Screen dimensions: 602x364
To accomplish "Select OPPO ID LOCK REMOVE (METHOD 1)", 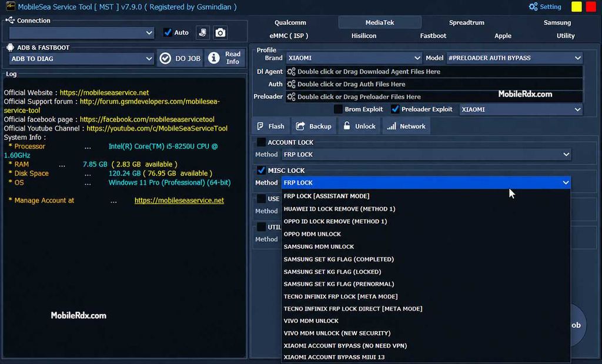I will 426,222.
